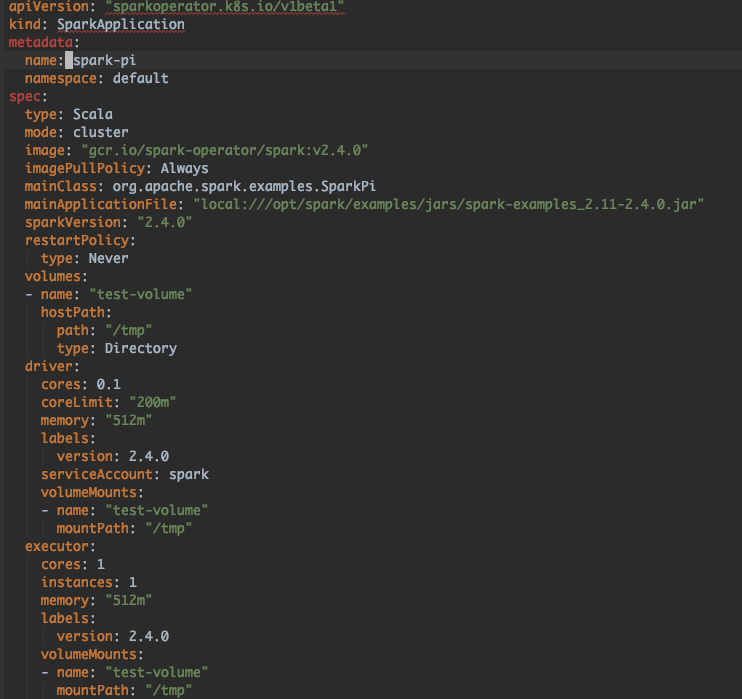This screenshot has width=742, height=699.
Task: Place cursor on the Never restart type value
Action: [108, 258]
